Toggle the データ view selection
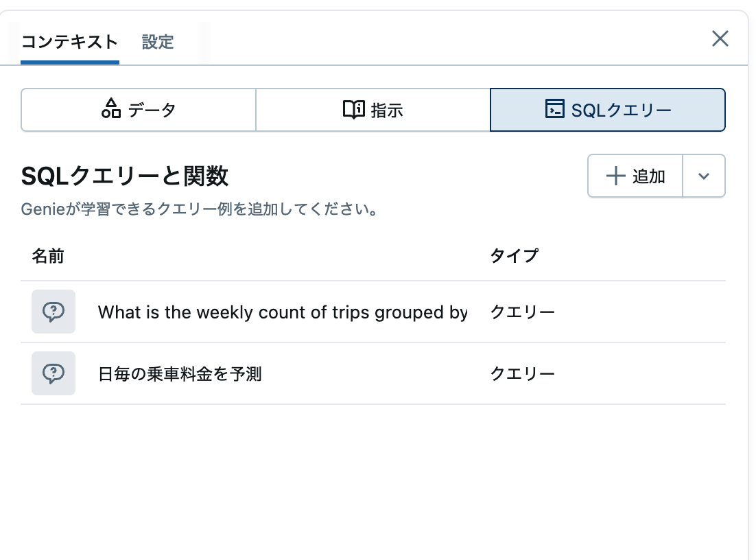This screenshot has width=756, height=560. click(138, 109)
